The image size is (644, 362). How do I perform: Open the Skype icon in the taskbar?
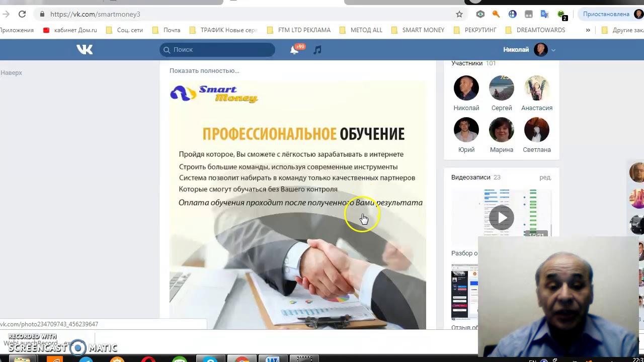[x=210, y=359]
